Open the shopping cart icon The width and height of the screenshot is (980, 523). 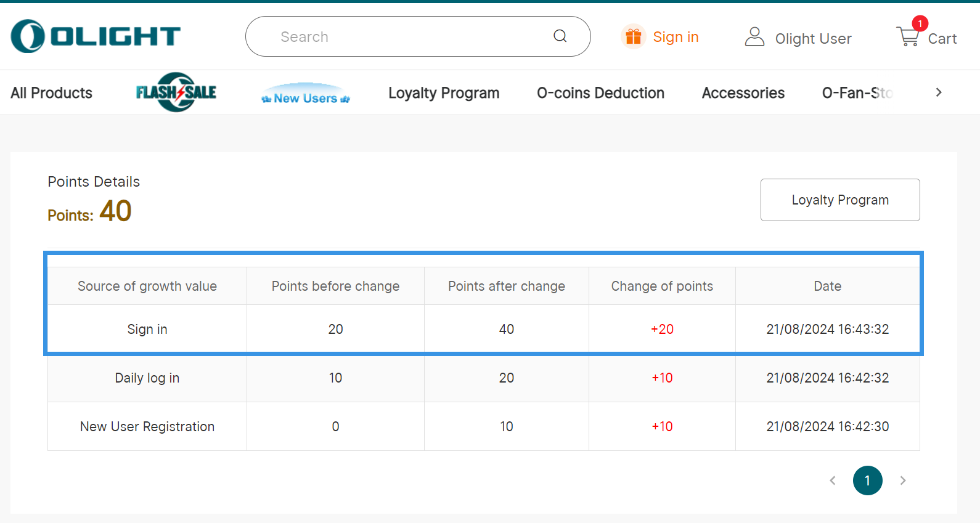click(908, 38)
